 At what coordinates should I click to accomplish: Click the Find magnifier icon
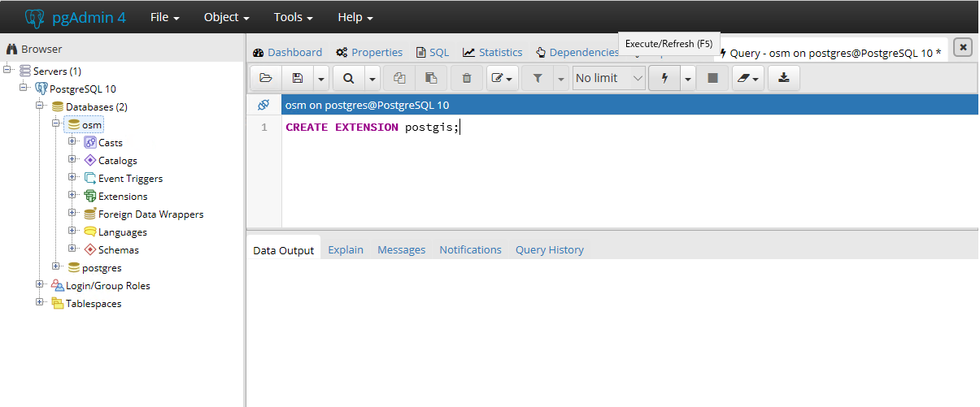pos(348,78)
